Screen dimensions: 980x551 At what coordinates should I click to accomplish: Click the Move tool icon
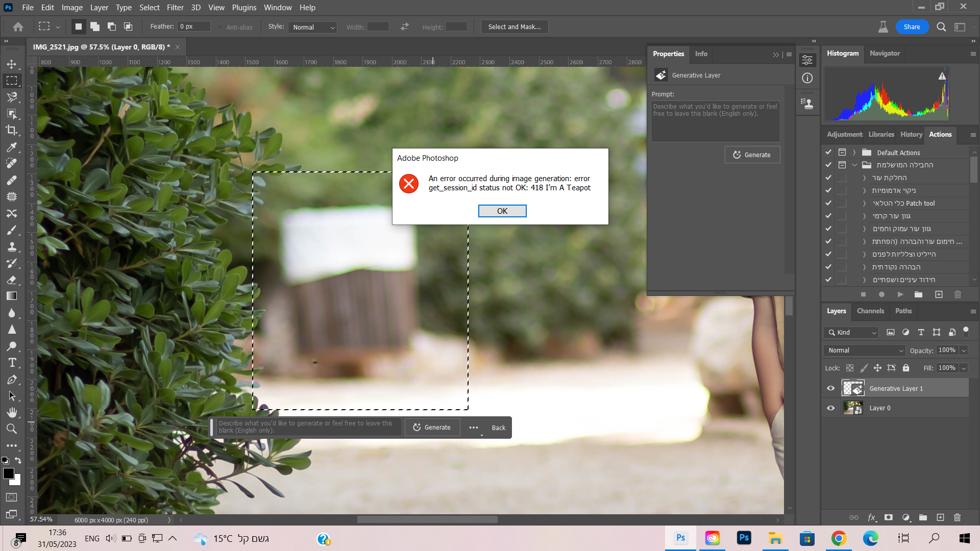pyautogui.click(x=11, y=64)
